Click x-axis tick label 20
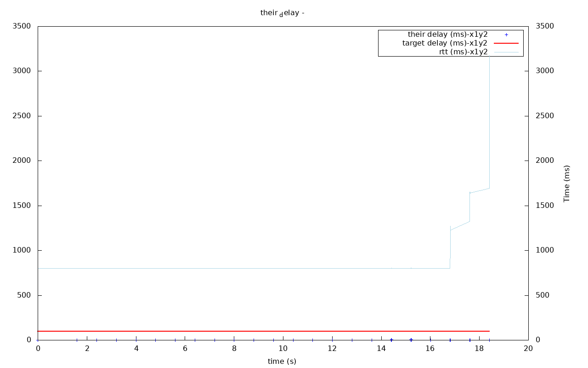Viewport: 588px width, 368px height. 528,349
